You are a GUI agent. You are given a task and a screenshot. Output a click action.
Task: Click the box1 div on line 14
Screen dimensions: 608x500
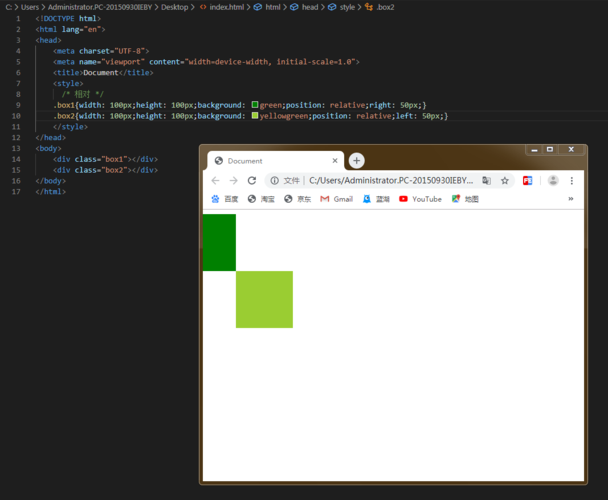105,159
